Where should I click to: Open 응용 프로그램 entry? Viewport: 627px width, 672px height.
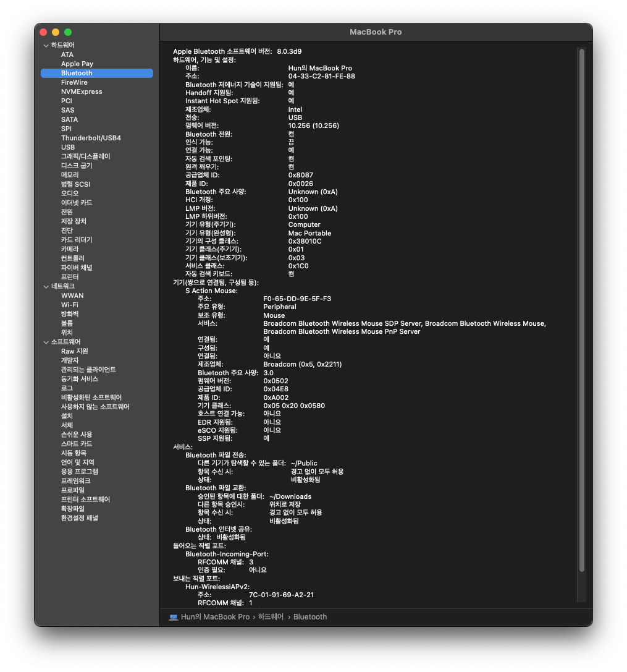coord(79,472)
